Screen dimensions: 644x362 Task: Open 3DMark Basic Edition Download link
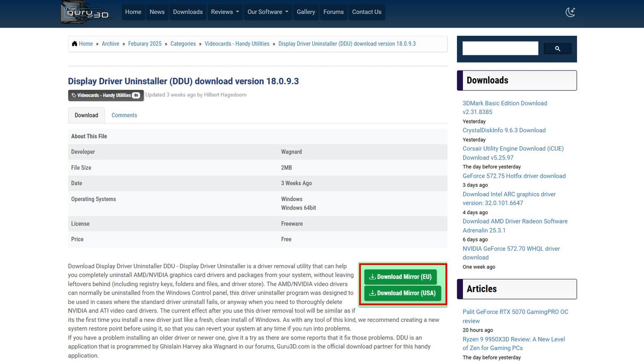(505, 108)
